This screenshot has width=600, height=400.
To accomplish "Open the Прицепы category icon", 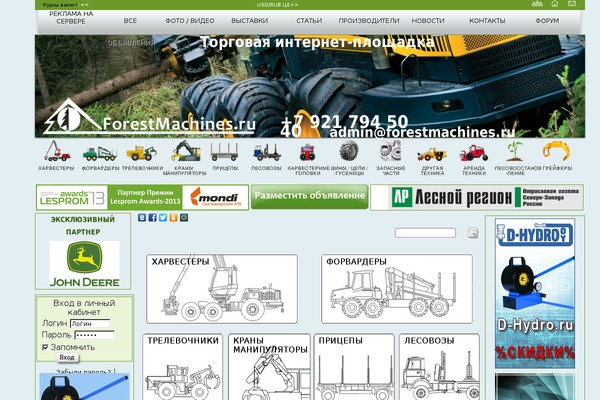I will (x=225, y=152).
